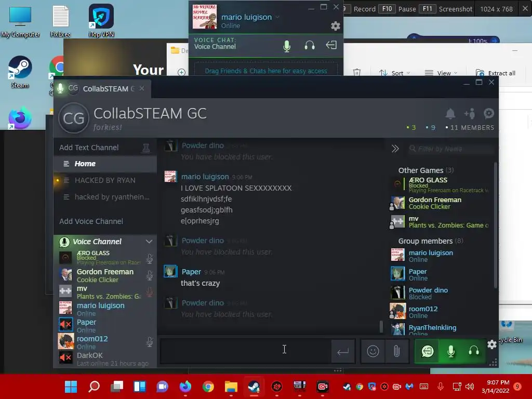This screenshot has width=532, height=399.
Task: Click DarkOK's muted speaker avatar
Action: click(x=65, y=357)
